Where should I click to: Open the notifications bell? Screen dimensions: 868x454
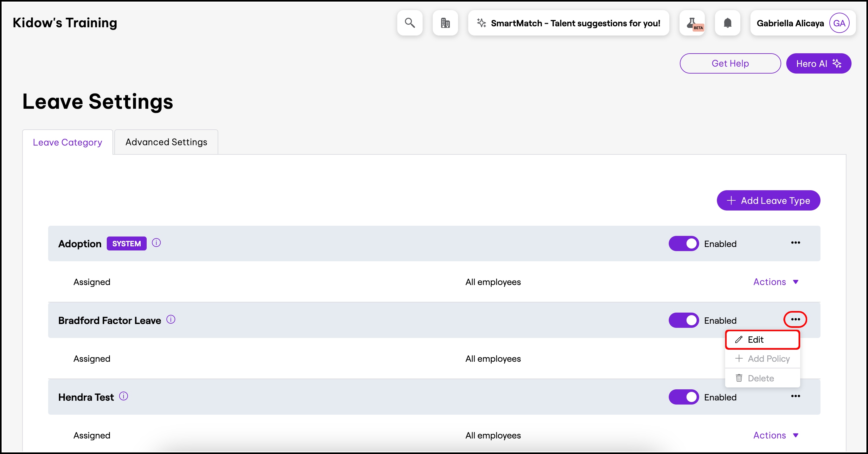click(727, 23)
